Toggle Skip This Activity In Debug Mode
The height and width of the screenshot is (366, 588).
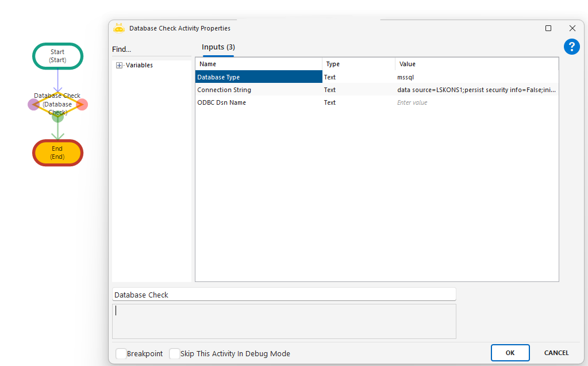coord(175,354)
